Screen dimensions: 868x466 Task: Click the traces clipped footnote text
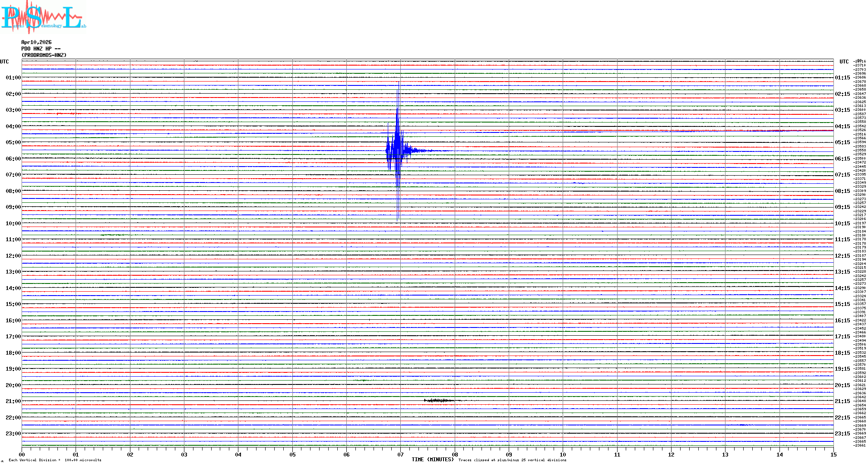(512, 460)
